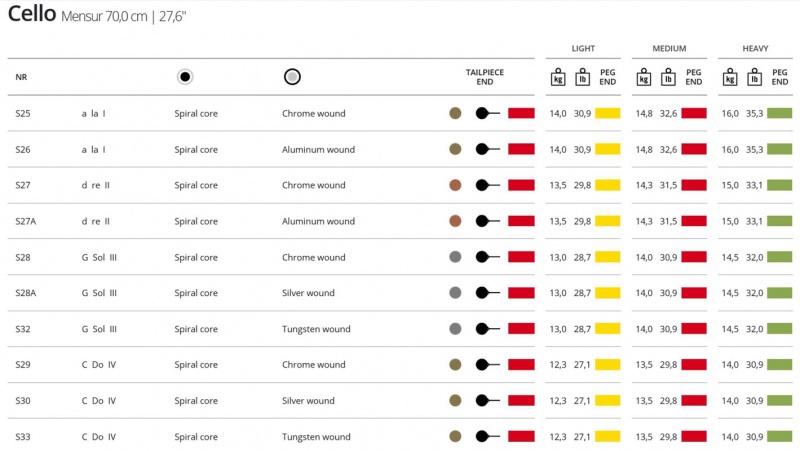The width and height of the screenshot is (800, 451).
Task: Click the brown tailpiece dot in row S27
Action: (x=455, y=185)
